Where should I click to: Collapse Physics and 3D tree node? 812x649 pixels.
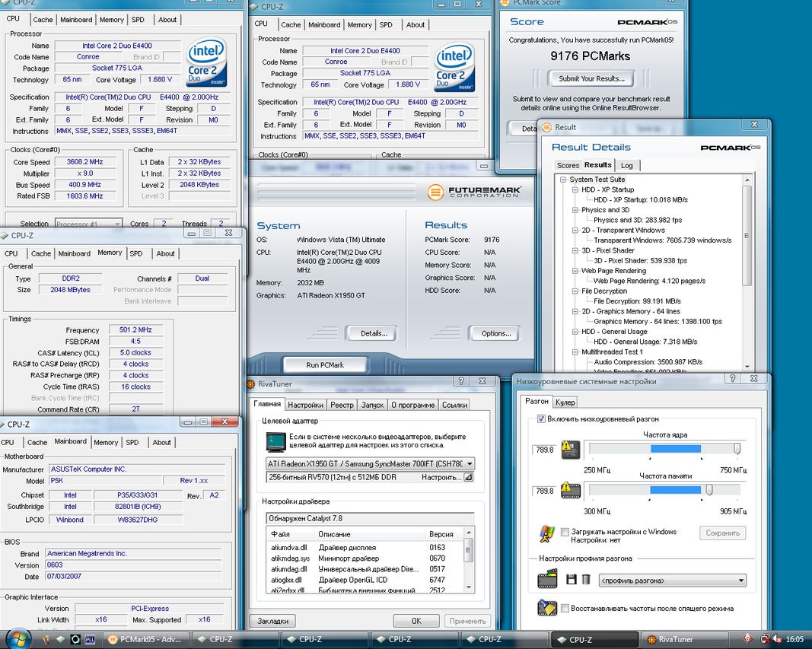[575, 209]
